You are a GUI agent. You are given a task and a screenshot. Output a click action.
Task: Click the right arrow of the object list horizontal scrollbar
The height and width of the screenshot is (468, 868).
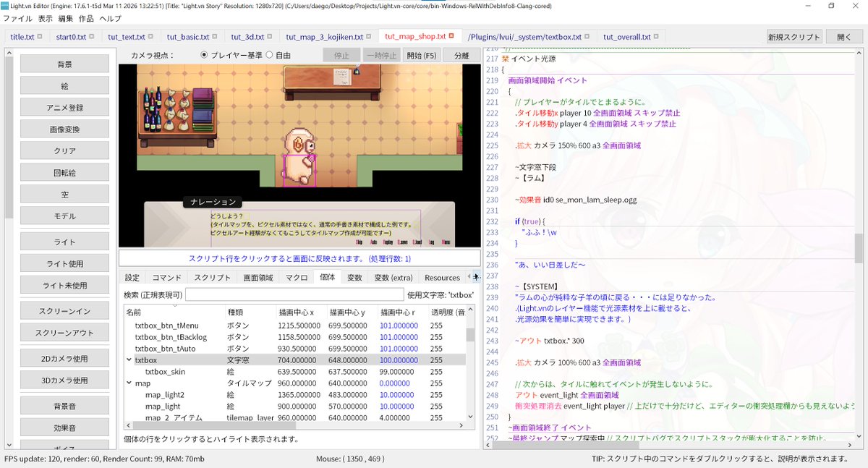click(x=462, y=425)
